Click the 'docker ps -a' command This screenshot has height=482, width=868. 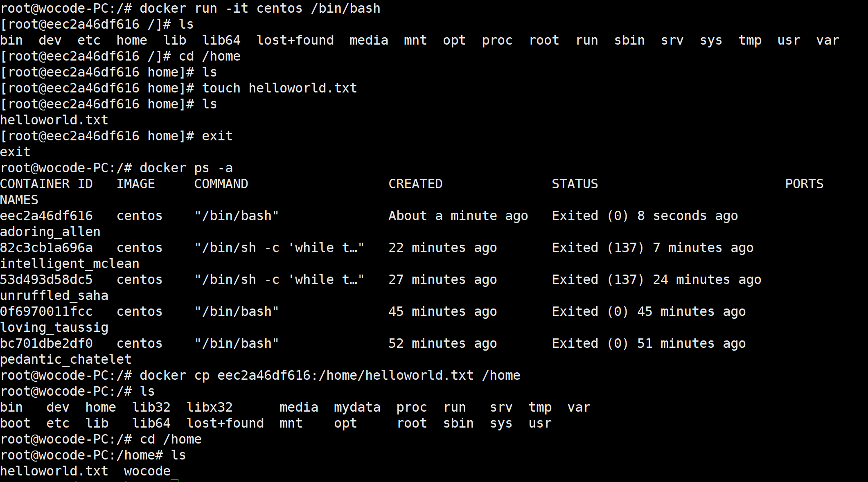point(186,168)
